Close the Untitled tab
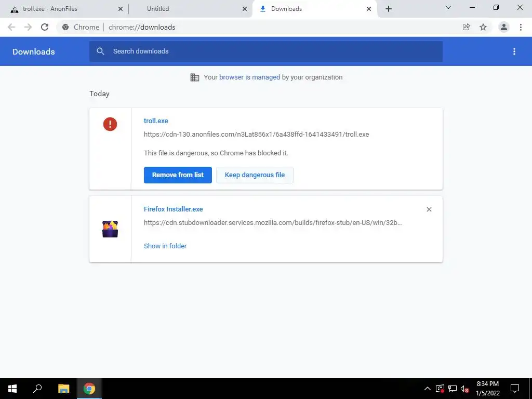The width and height of the screenshot is (532, 399). [x=245, y=9]
